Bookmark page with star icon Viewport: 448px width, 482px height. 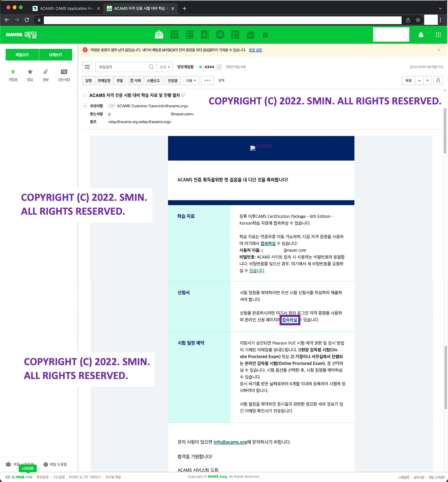click(x=418, y=20)
